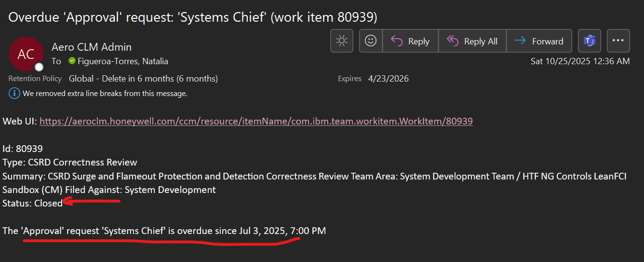Click the Reply All button
This screenshot has width=644, height=262.
coord(472,41)
